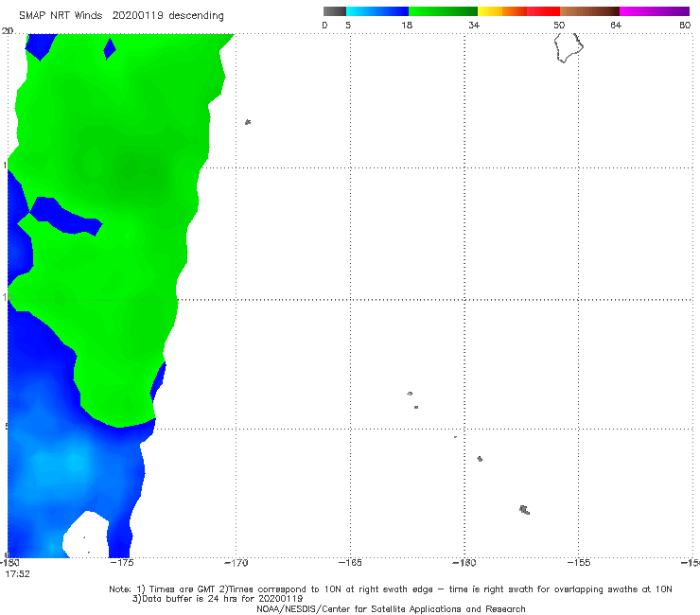Click the 'NOAA/NESDIS/Center for Satellite Applications' credit
The width and height of the screenshot is (700, 615).
391,609
